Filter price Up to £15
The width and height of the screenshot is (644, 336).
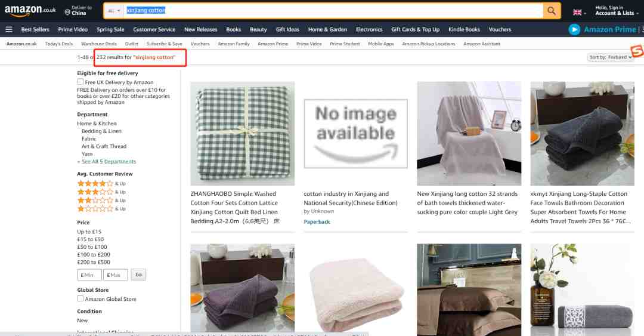[89, 232]
